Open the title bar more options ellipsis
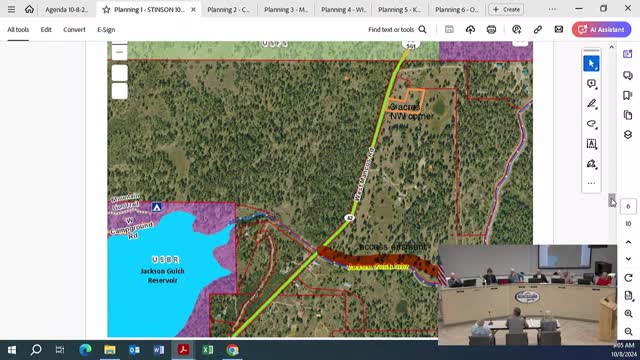This screenshot has width=640, height=360. pyautogui.click(x=552, y=9)
